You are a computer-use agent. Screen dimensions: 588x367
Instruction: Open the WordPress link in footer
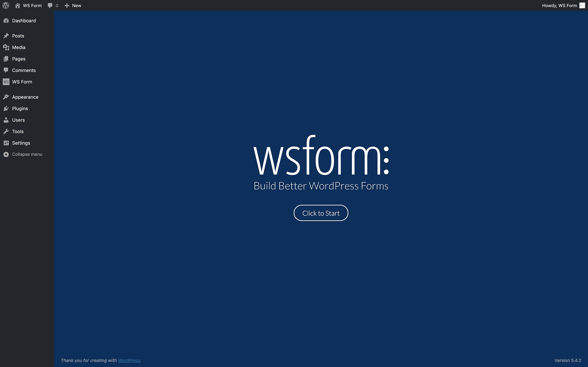point(129,360)
